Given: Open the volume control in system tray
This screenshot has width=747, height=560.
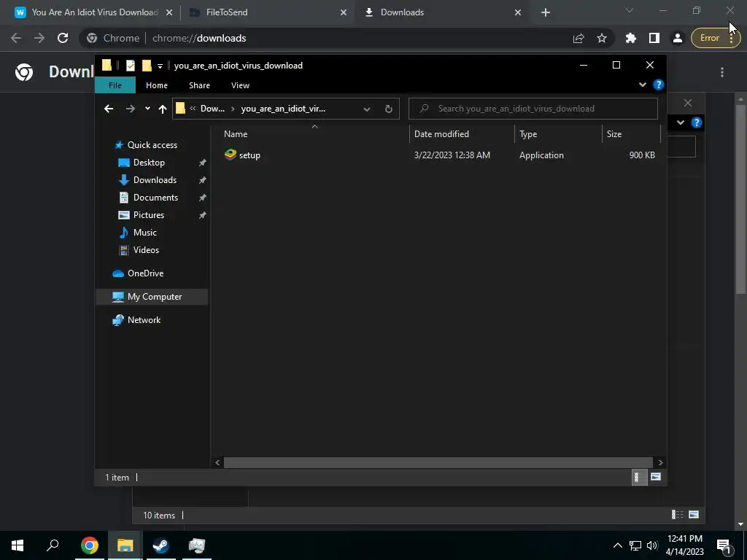Looking at the screenshot, I should pos(652,545).
